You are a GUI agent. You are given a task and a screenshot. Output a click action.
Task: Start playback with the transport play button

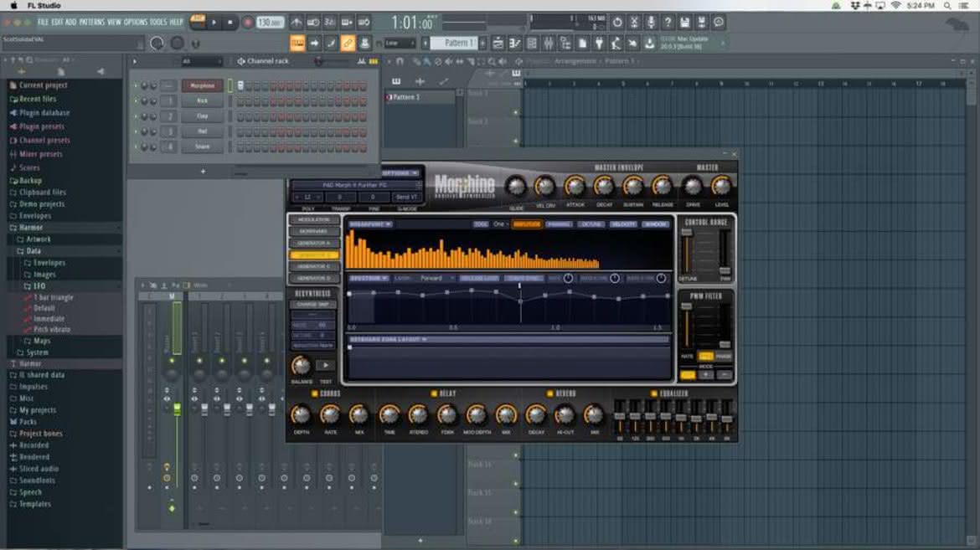(214, 23)
